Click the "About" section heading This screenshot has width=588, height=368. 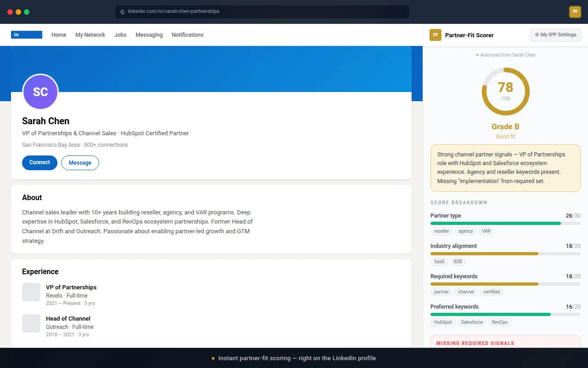coord(32,198)
